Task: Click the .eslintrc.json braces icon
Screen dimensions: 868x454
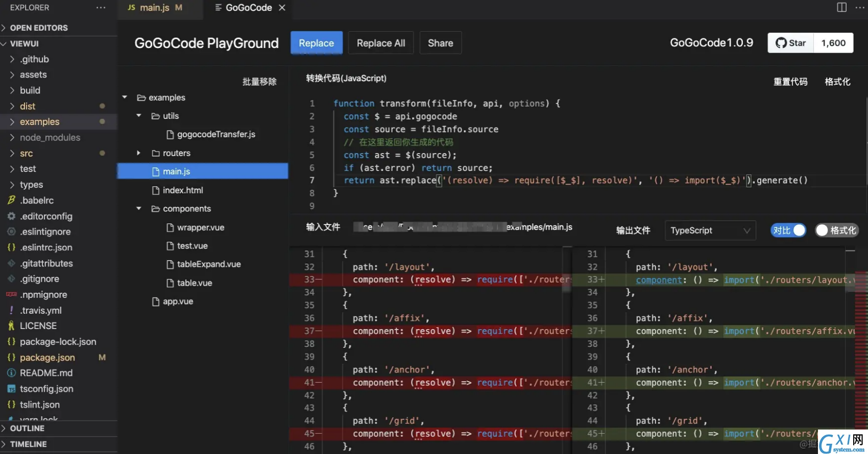Action: coord(11,247)
